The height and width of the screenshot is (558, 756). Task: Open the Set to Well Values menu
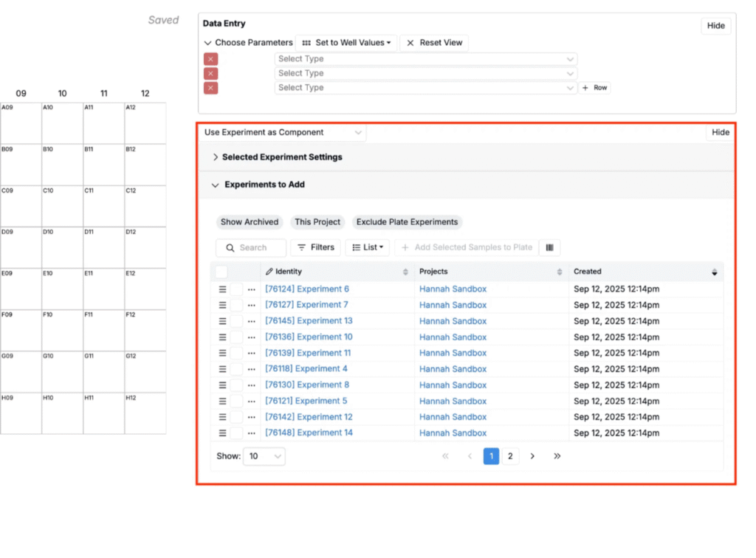click(x=346, y=43)
